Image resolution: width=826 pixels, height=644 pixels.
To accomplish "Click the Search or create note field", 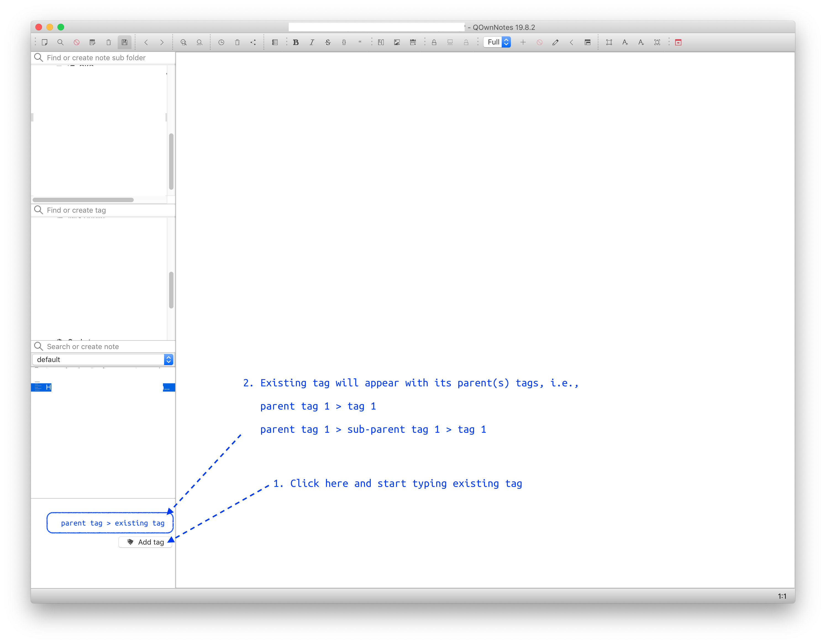I will (x=102, y=346).
